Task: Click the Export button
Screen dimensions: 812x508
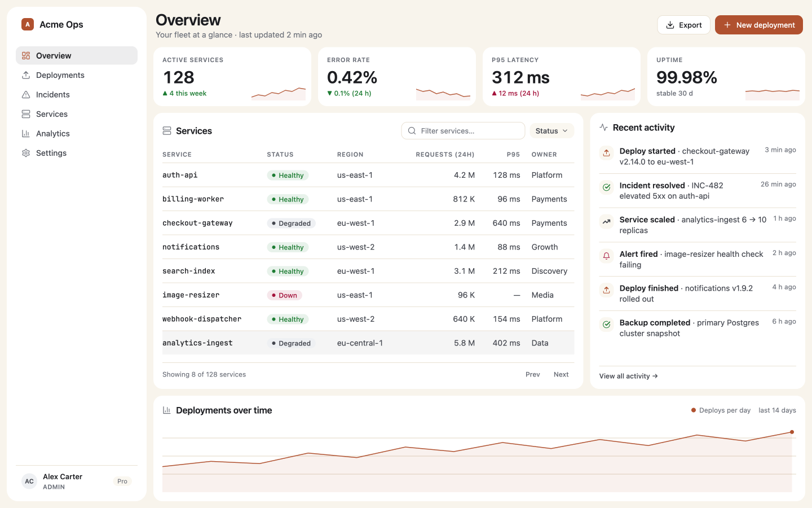Action: click(683, 25)
